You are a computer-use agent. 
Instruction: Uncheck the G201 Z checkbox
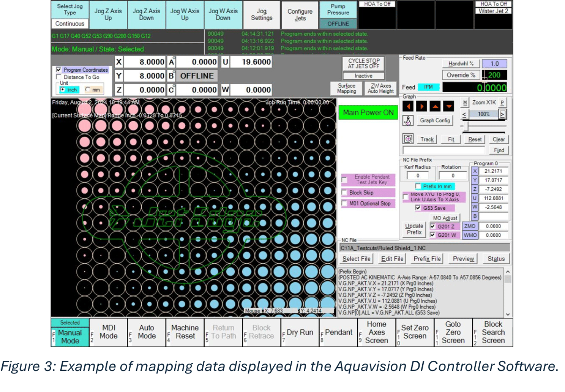432,226
